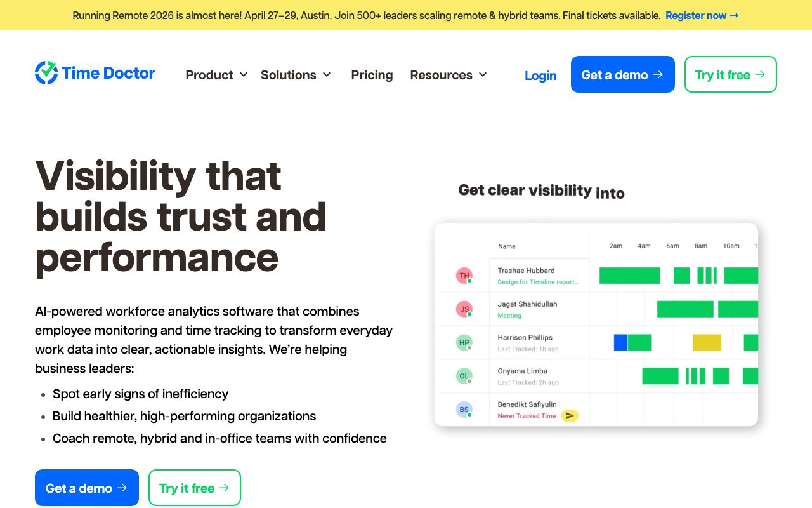Click the header Try it free button
The image size is (812, 508).
pyautogui.click(x=731, y=74)
